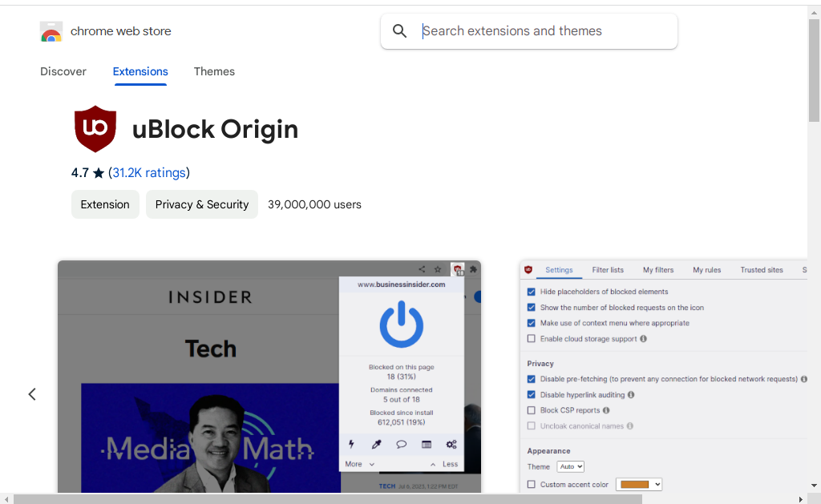Enable cloud storage support checkbox

[x=532, y=339]
